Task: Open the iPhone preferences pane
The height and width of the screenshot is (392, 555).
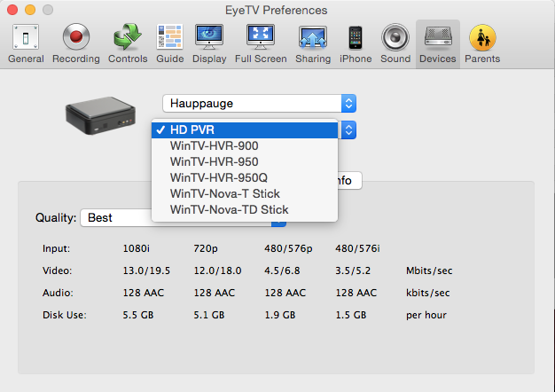Action: pyautogui.click(x=356, y=44)
